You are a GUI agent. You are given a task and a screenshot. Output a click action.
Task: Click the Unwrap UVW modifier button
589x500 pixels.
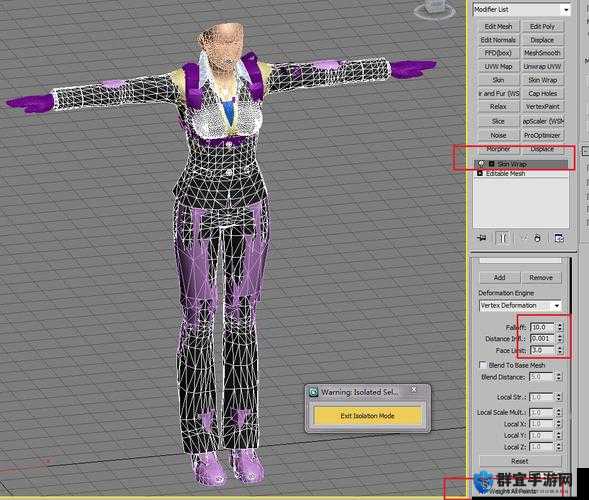(x=542, y=66)
